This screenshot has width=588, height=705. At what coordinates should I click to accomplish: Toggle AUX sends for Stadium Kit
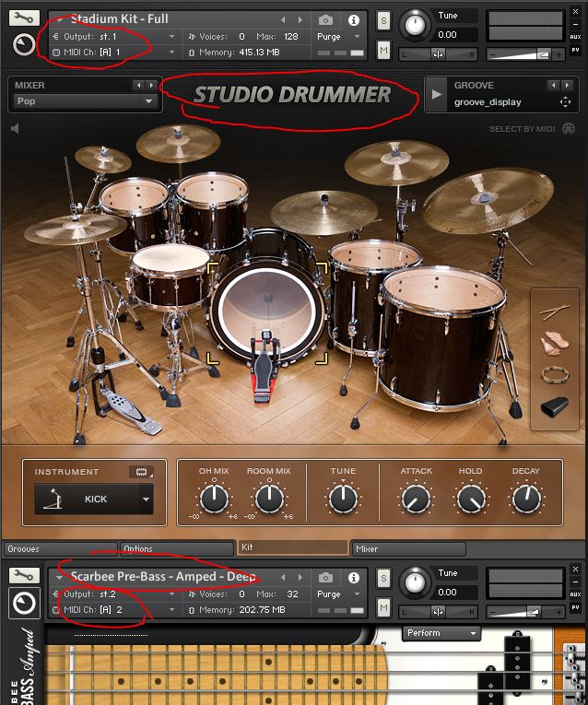coord(575,37)
